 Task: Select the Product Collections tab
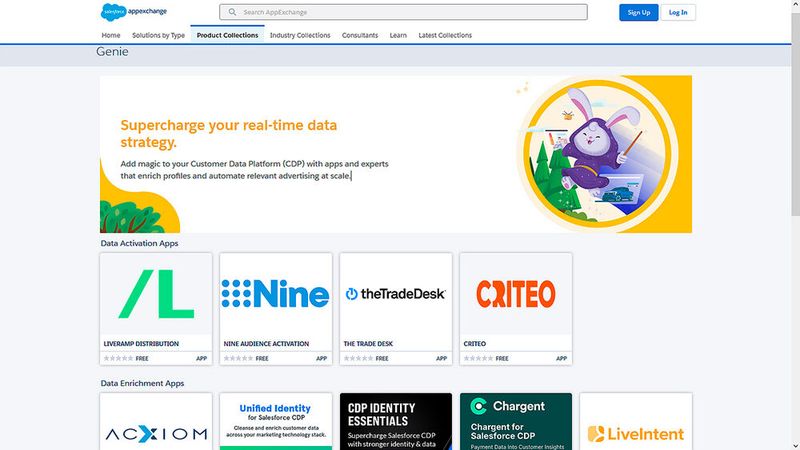tap(228, 35)
